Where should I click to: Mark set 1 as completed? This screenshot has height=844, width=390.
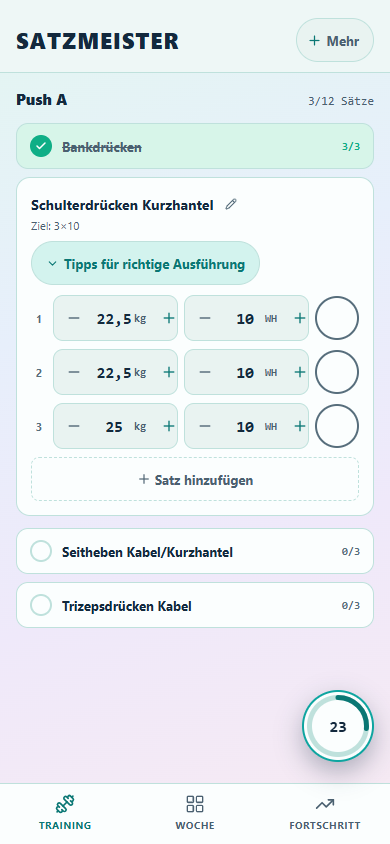(x=337, y=318)
